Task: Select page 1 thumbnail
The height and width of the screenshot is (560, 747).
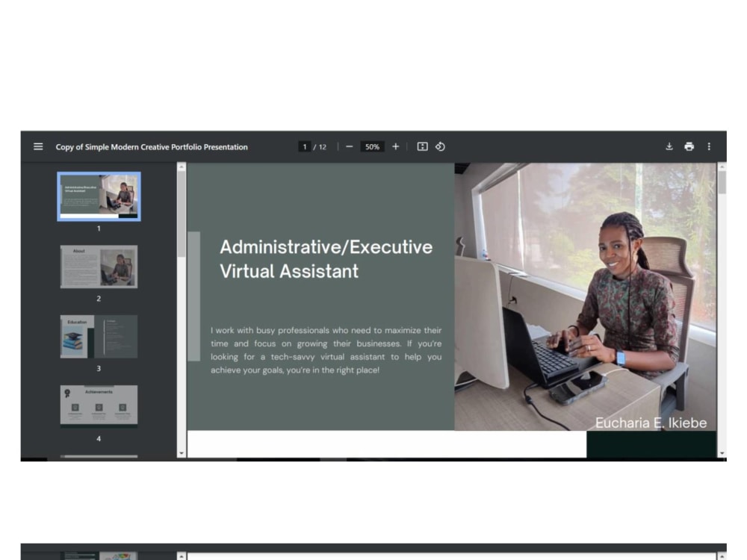Action: pyautogui.click(x=99, y=196)
